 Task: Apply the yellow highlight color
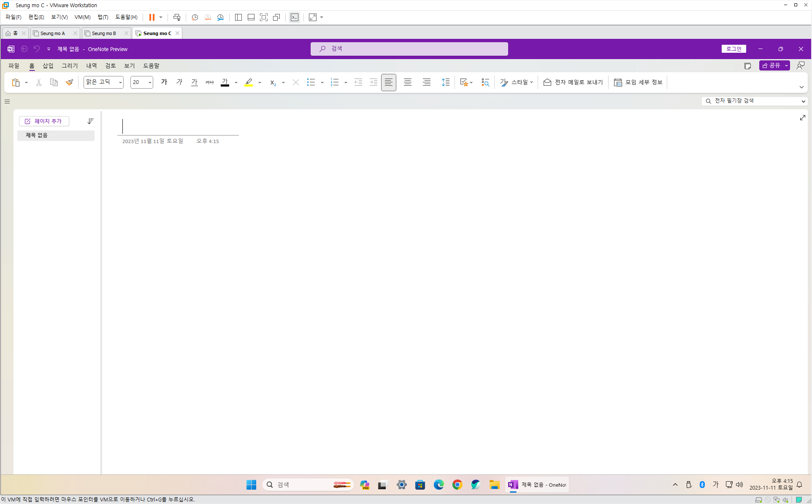249,82
